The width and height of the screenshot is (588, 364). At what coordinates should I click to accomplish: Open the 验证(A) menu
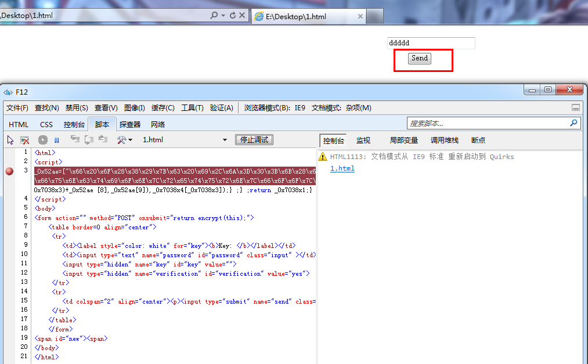click(222, 108)
